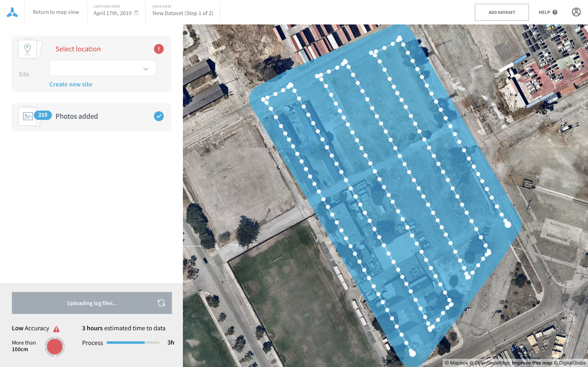
Task: Click the Uploading log files button
Action: click(92, 303)
